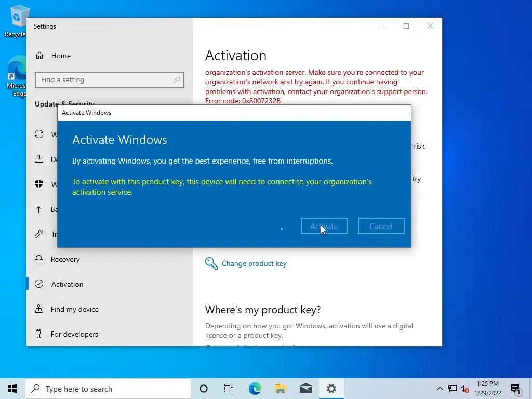This screenshot has height=399, width=532.
Task: Click the Home house icon in the sidebar
Action: 39,55
